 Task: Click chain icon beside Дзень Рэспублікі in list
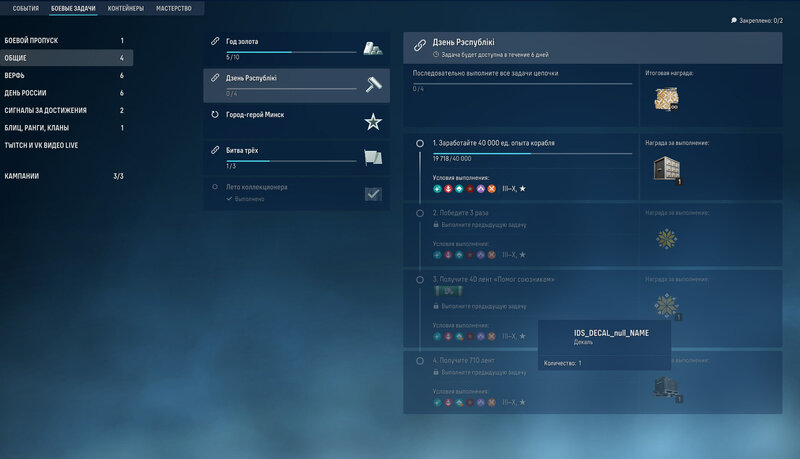click(x=215, y=78)
